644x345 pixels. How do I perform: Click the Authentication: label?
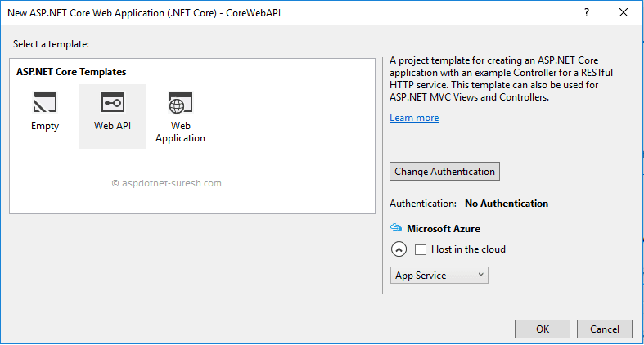pyautogui.click(x=422, y=204)
